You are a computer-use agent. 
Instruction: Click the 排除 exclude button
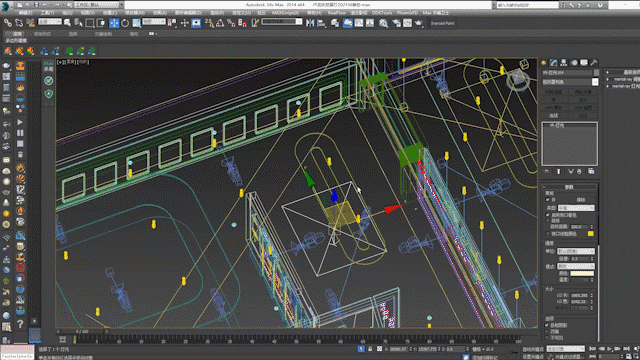581,200
